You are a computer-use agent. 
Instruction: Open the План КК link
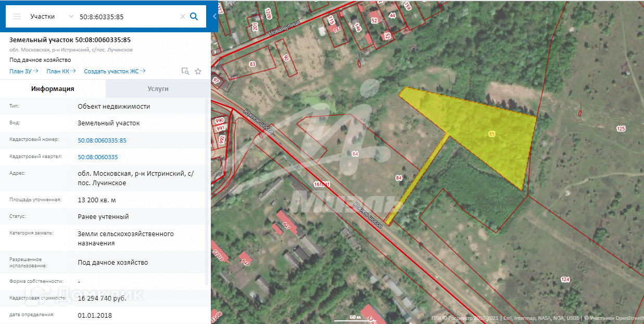(x=61, y=71)
